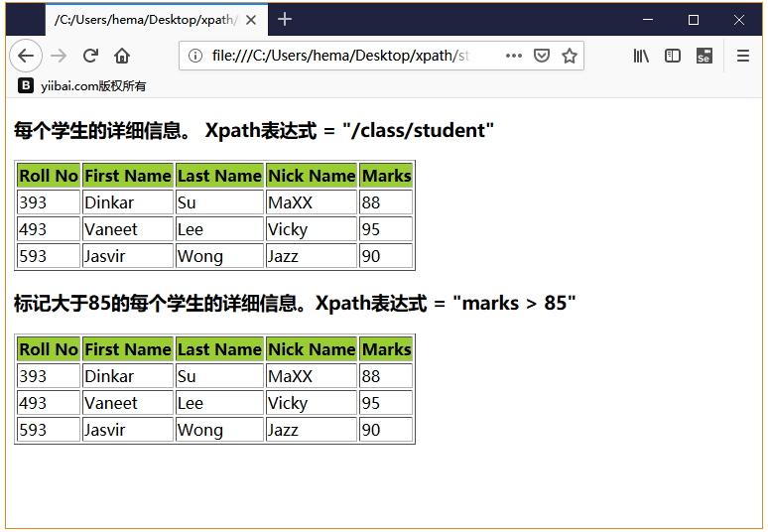Screen dimensions: 768x532
Task: Close the xpath tab
Action: click(x=251, y=20)
